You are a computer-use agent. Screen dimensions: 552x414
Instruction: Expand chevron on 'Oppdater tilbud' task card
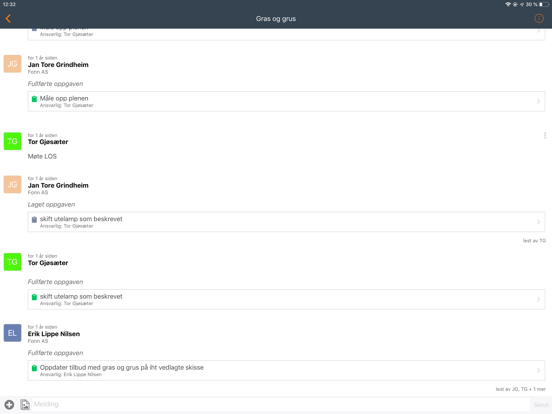[538, 370]
